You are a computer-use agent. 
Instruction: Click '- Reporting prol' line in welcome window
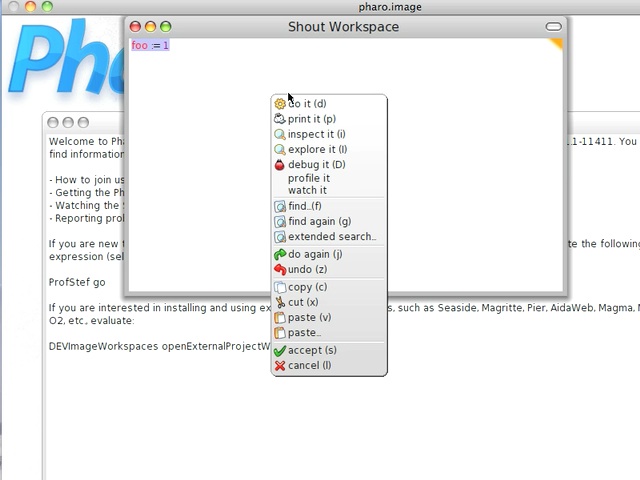(87, 218)
